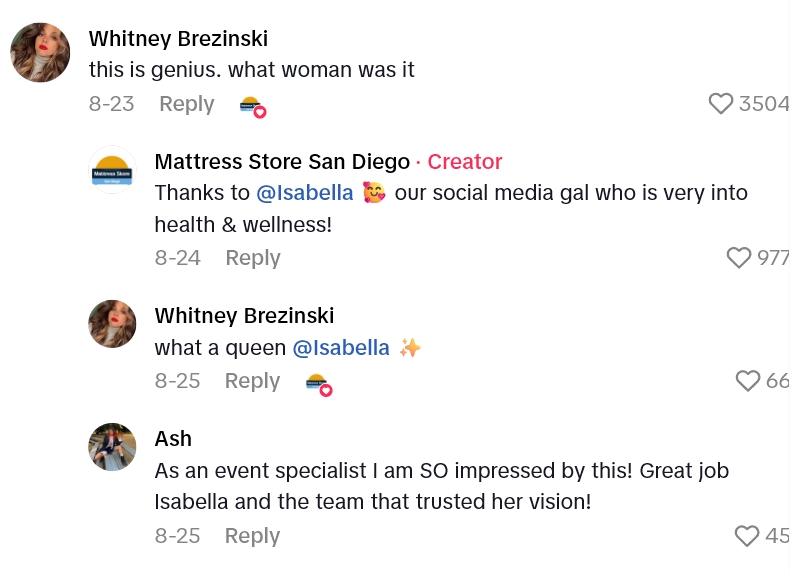
Task: Open Ash's profile picture
Action: [x=113, y=447]
